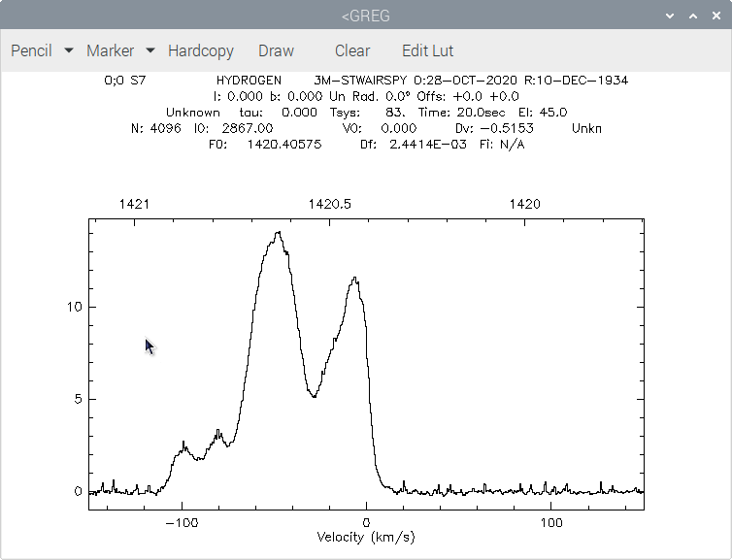Image resolution: width=732 pixels, height=560 pixels.
Task: Click the -100 velocity tick label
Action: point(183,523)
